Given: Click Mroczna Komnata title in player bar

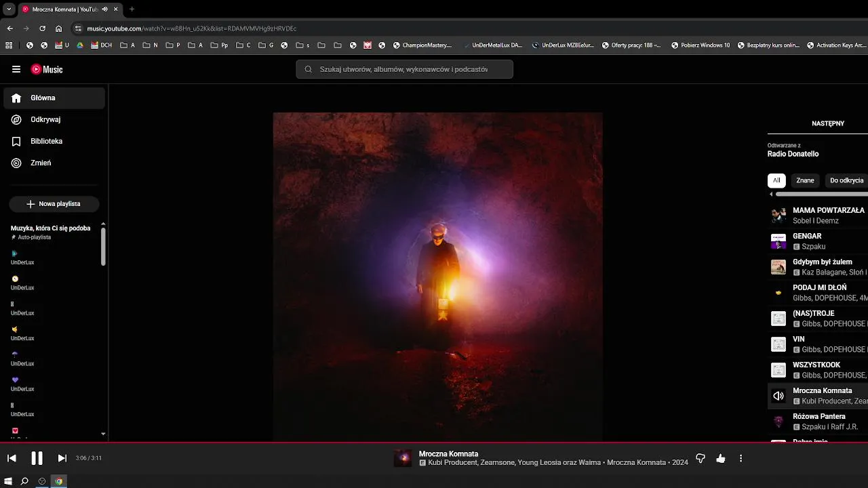Looking at the screenshot, I should (x=448, y=453).
